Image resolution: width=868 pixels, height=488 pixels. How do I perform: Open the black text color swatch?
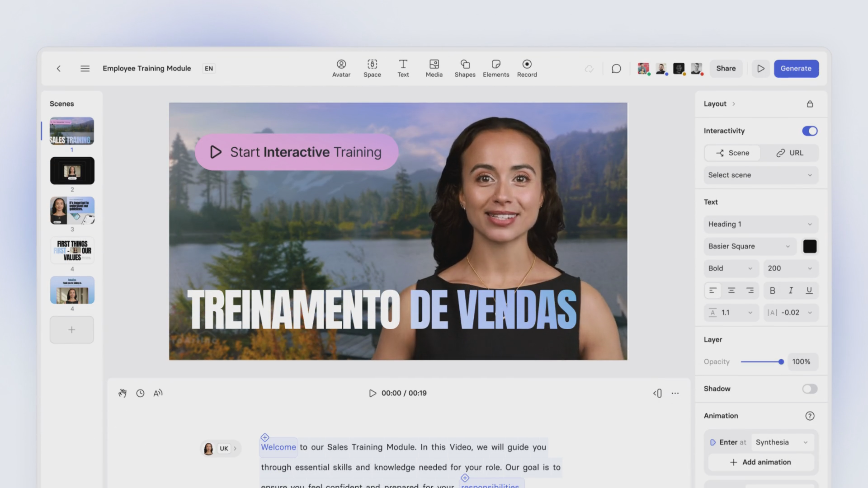[810, 246]
